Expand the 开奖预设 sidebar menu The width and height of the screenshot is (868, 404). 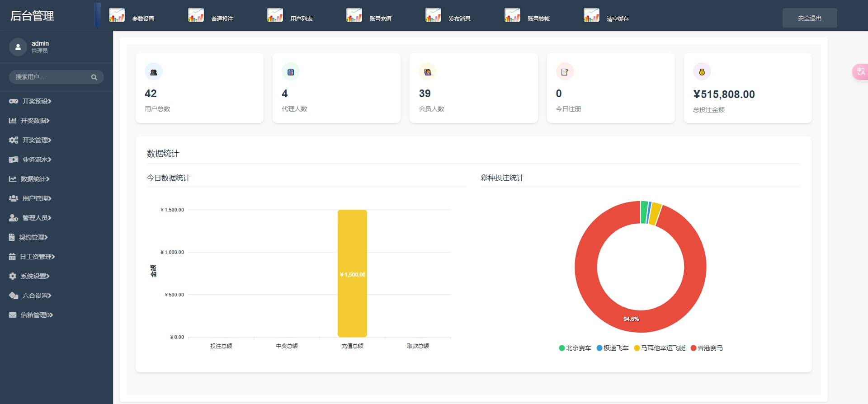(37, 101)
